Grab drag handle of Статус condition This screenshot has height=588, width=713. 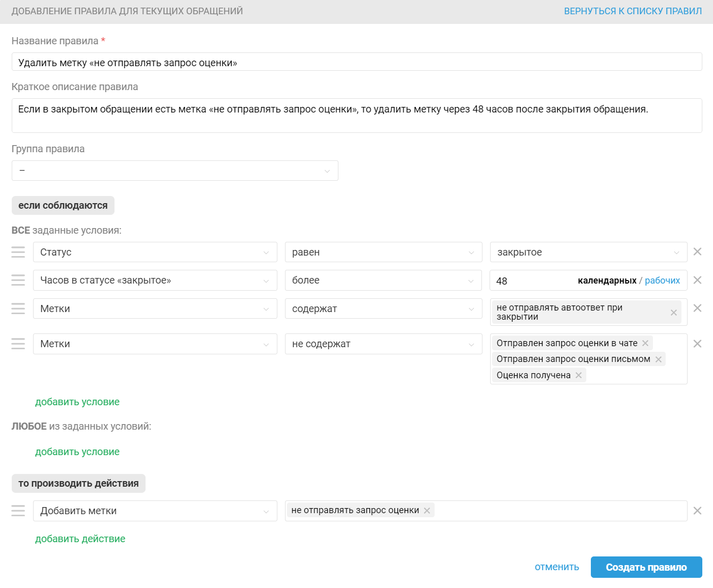tap(18, 252)
